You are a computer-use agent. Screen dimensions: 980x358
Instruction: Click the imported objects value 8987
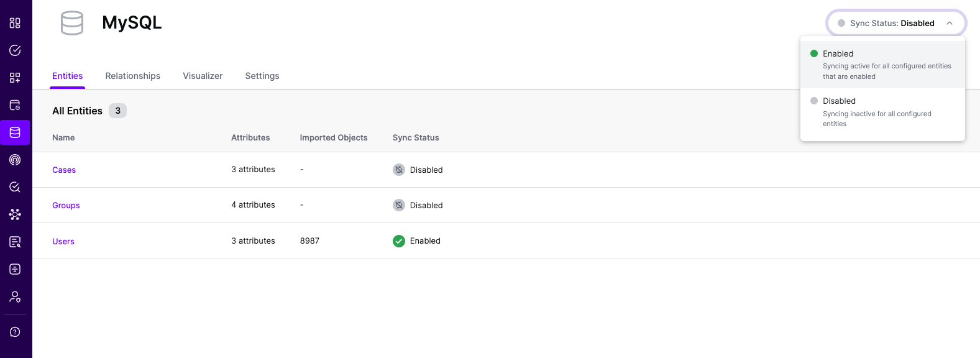pyautogui.click(x=309, y=241)
